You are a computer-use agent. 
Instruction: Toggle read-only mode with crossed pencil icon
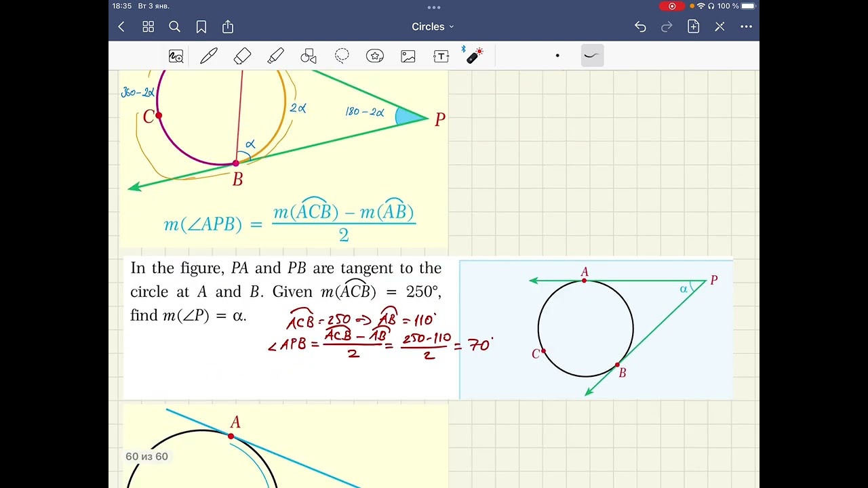(719, 26)
